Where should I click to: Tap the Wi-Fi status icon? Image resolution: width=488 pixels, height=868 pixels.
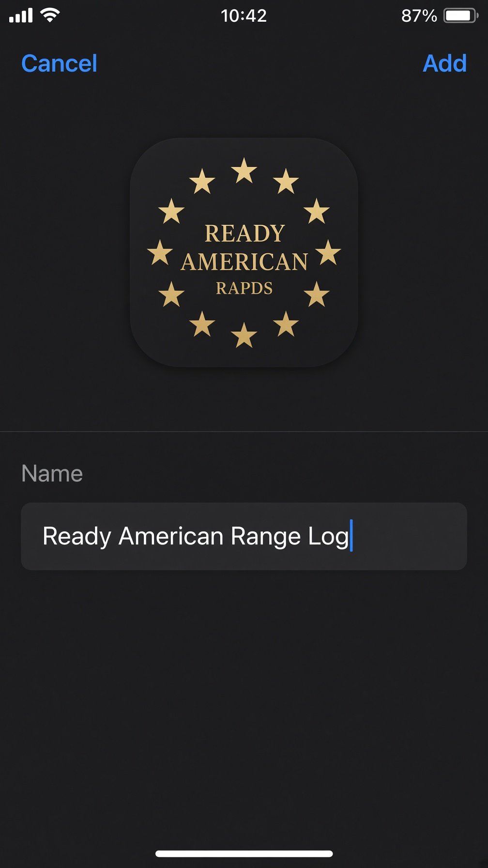[x=50, y=15]
